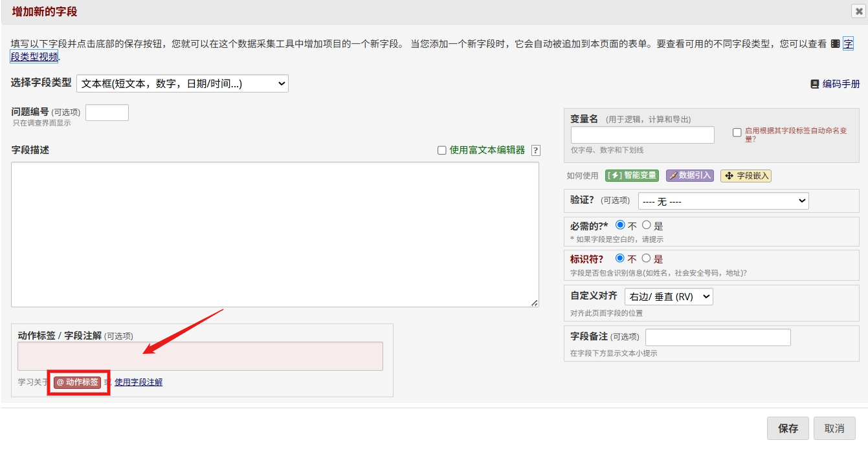
Task: Select 是 for 标识符 identifier option
Action: [646, 258]
